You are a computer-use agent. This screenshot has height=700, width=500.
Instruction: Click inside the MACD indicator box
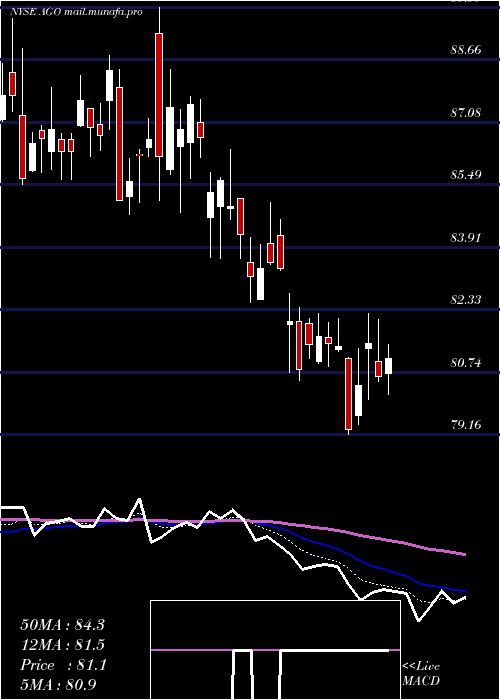point(275,650)
